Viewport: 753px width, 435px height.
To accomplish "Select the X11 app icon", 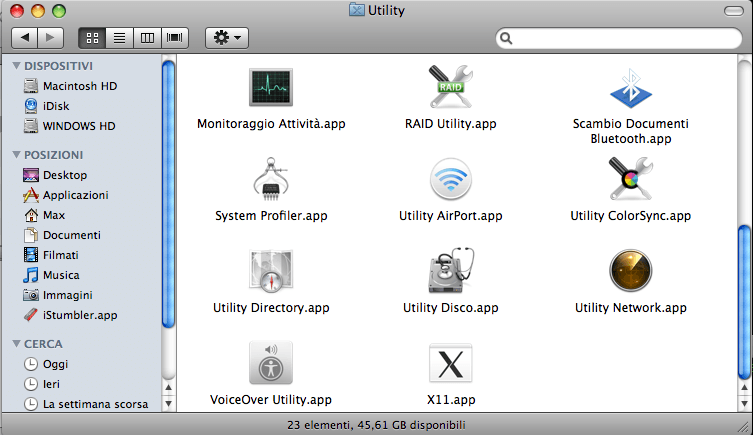I will point(450,363).
